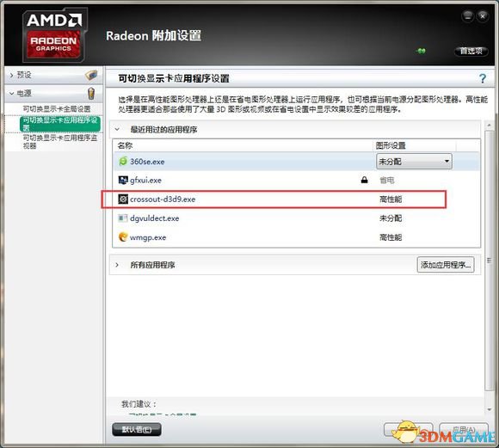Click the 应用(A) apply button
Image resolution: width=499 pixels, height=448 pixels.
click(x=464, y=430)
